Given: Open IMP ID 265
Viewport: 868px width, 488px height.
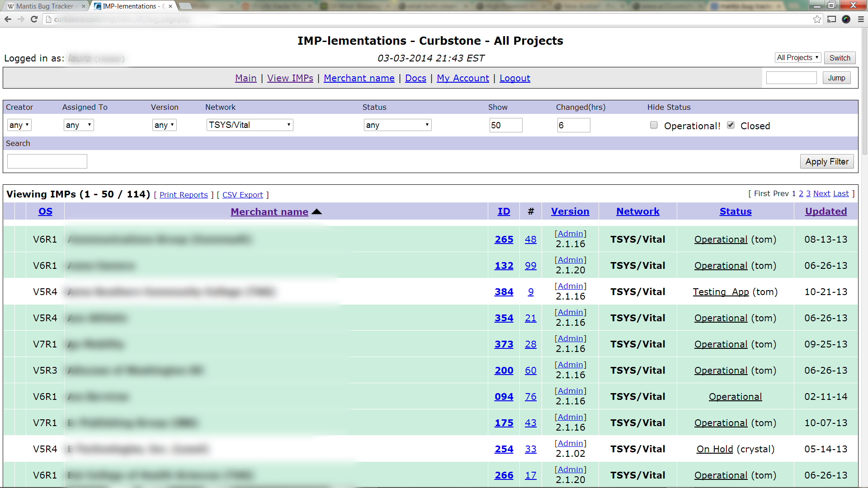Looking at the screenshot, I should coord(504,239).
